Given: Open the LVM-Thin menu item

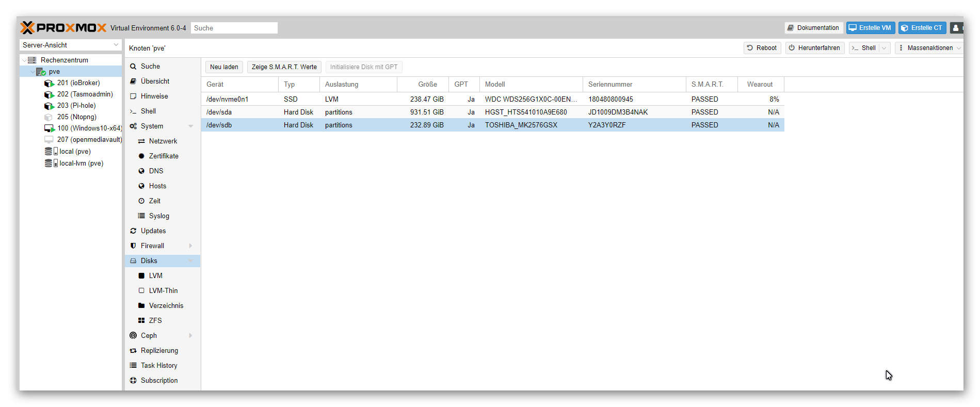Looking at the screenshot, I should click(x=163, y=291).
